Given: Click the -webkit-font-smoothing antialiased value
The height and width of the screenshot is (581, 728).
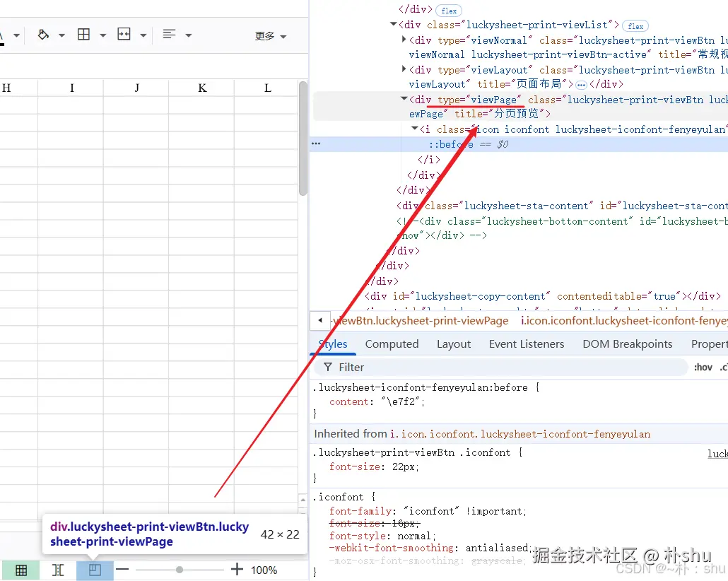Looking at the screenshot, I should click(496, 548).
